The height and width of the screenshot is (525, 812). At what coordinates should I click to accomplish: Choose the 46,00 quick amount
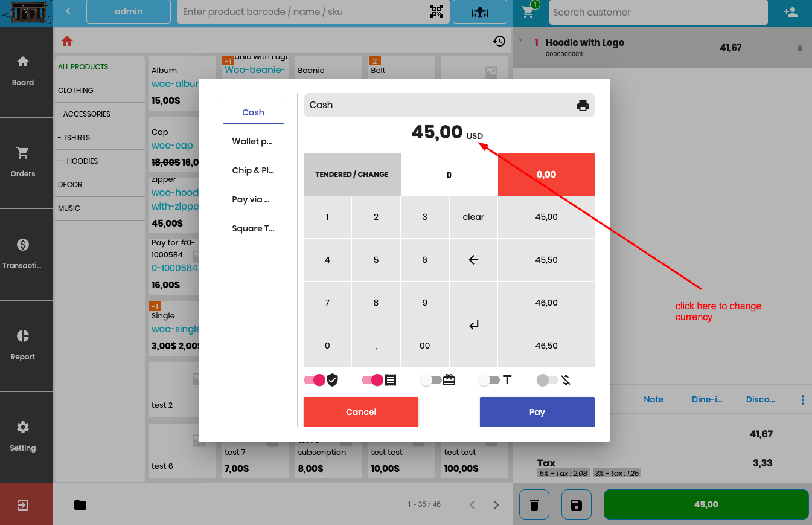coord(546,303)
